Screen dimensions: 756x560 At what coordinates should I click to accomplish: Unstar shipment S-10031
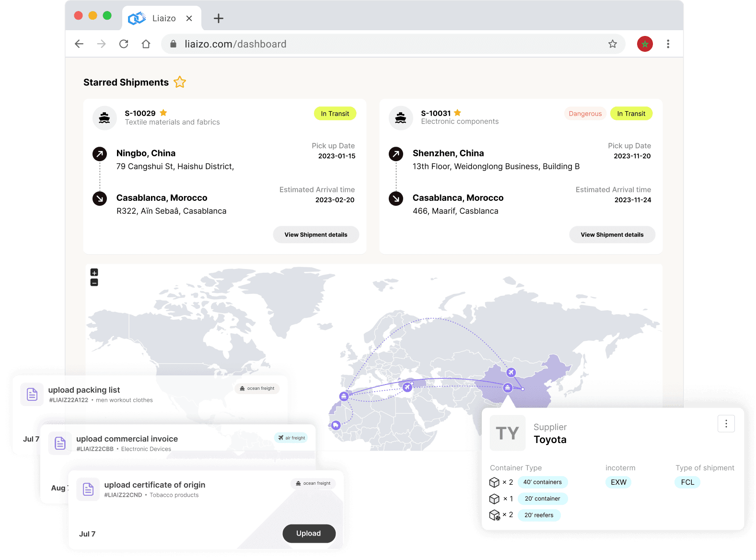pos(457,113)
